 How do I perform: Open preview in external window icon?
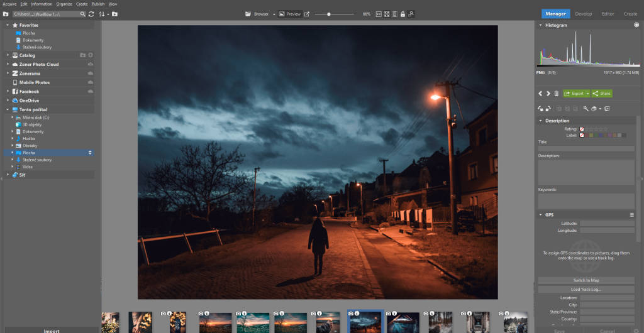307,14
